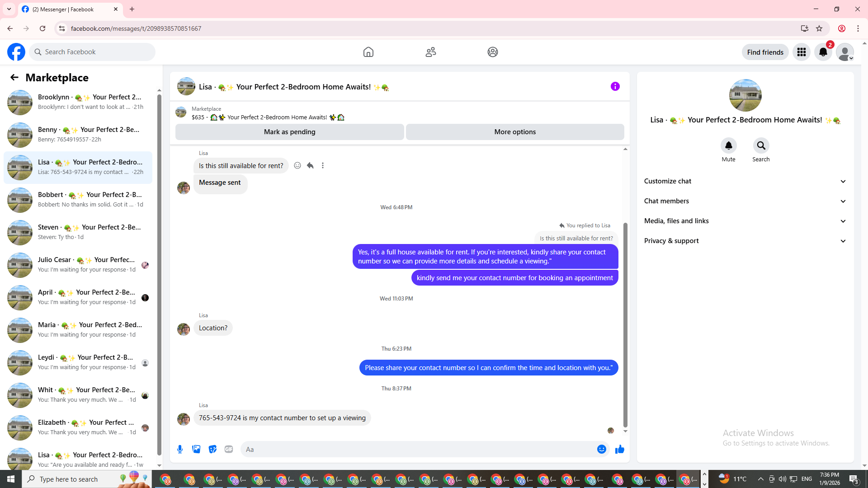Expand Media, files and links section

click(x=745, y=221)
